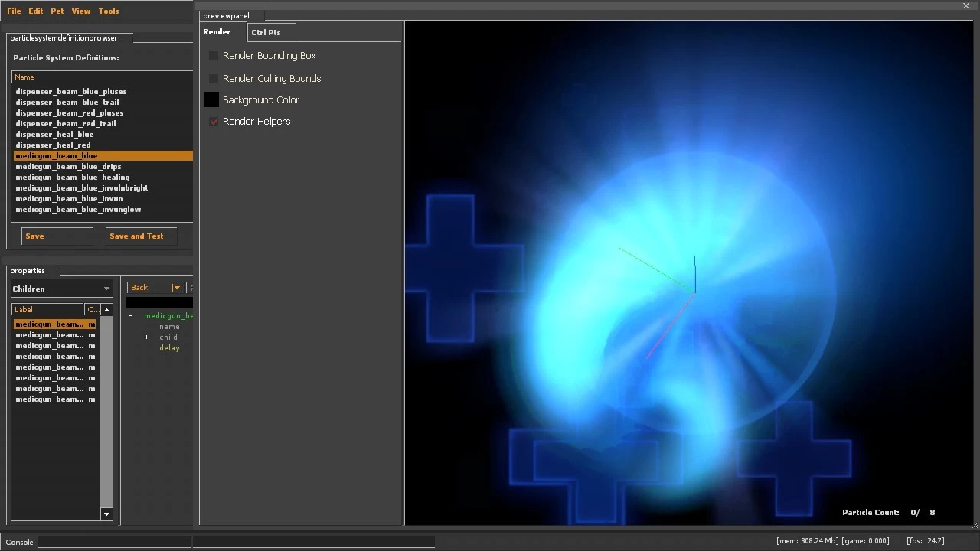
Task: Sort children by the Label column header
Action: tap(48, 310)
